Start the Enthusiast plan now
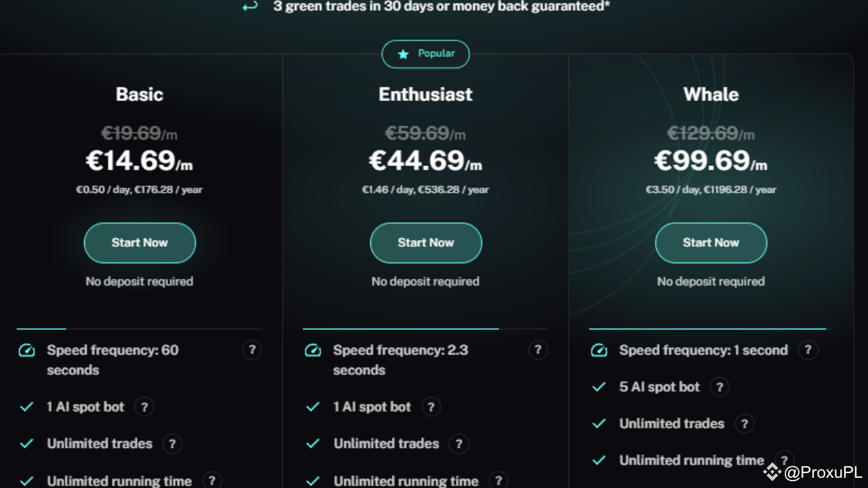This screenshot has width=868, height=488. tap(426, 243)
